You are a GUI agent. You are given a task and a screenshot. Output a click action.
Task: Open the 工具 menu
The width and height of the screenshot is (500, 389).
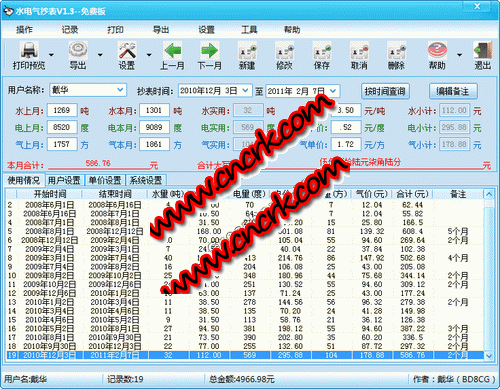(x=249, y=30)
